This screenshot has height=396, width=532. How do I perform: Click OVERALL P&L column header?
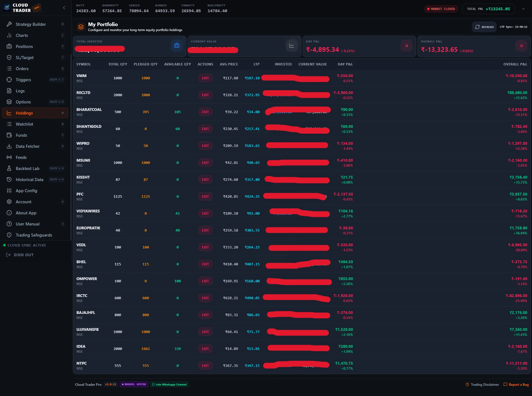click(515, 64)
